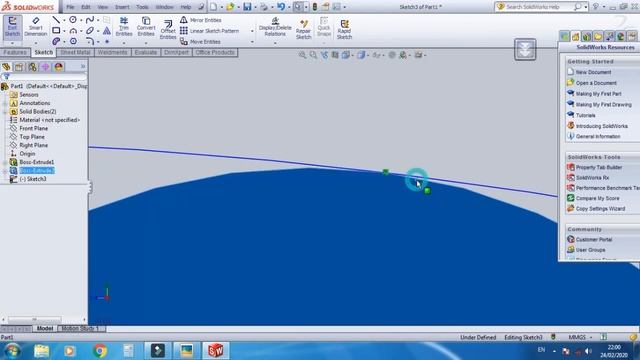Open Display/Delete Relations
Screen dimensions: 640x360
pyautogui.click(x=275, y=27)
